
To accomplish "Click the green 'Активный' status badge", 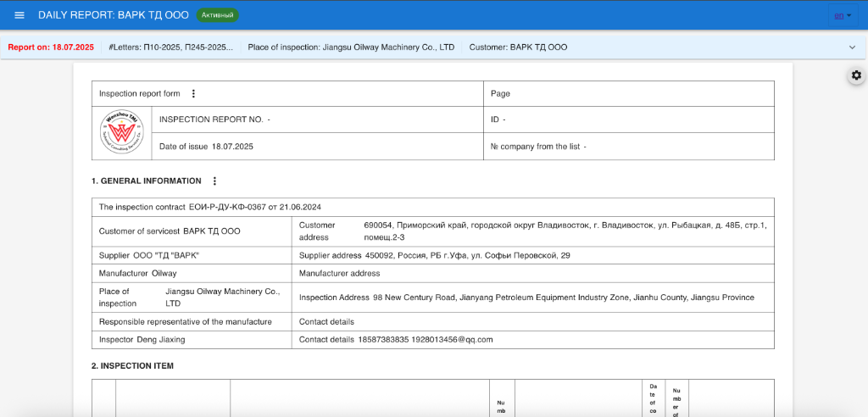I will [x=218, y=15].
